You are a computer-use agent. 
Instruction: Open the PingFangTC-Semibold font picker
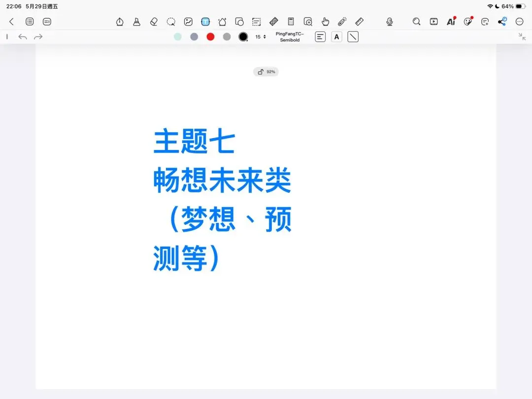pyautogui.click(x=290, y=36)
